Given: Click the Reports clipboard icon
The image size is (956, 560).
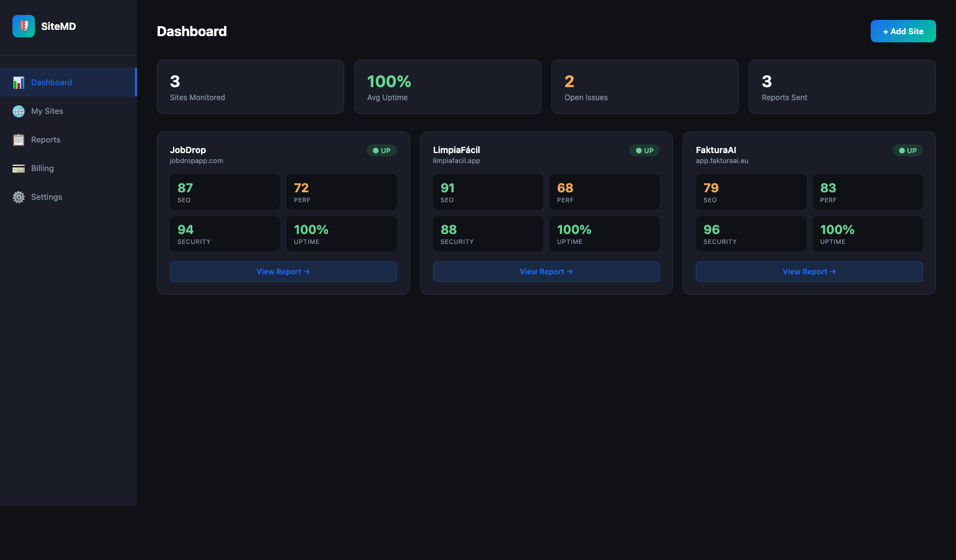Looking at the screenshot, I should pos(19,140).
